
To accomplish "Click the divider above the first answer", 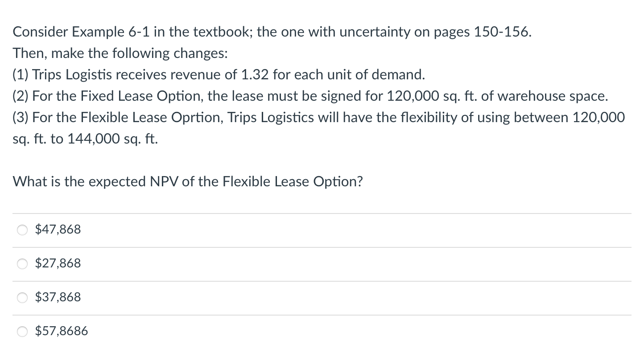I will (322, 213).
